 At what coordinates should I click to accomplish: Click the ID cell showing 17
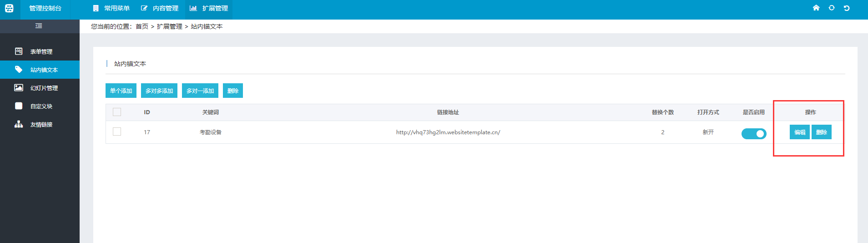[147, 132]
